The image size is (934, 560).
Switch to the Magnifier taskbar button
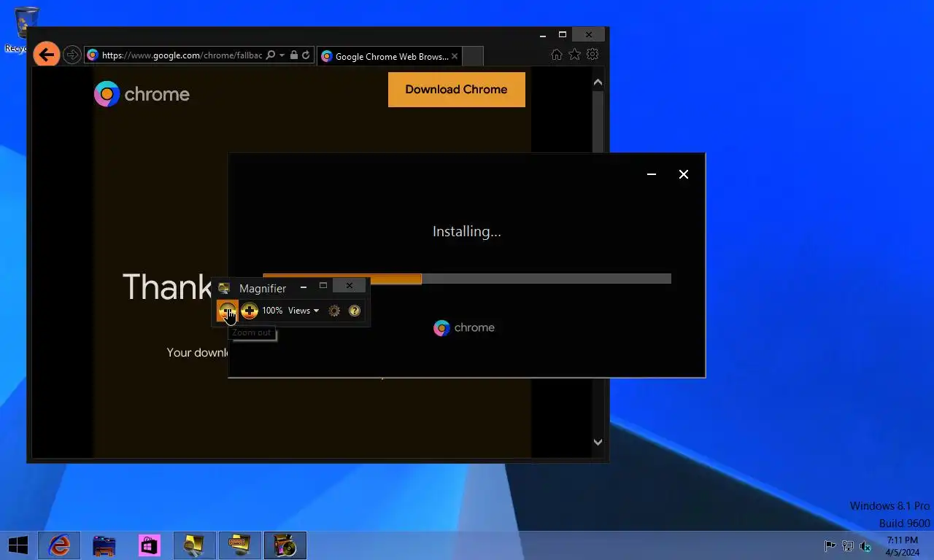195,545
